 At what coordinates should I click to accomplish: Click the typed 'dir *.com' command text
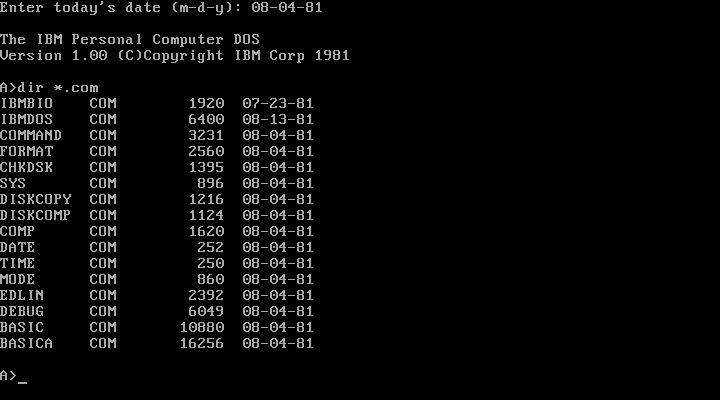[58, 87]
